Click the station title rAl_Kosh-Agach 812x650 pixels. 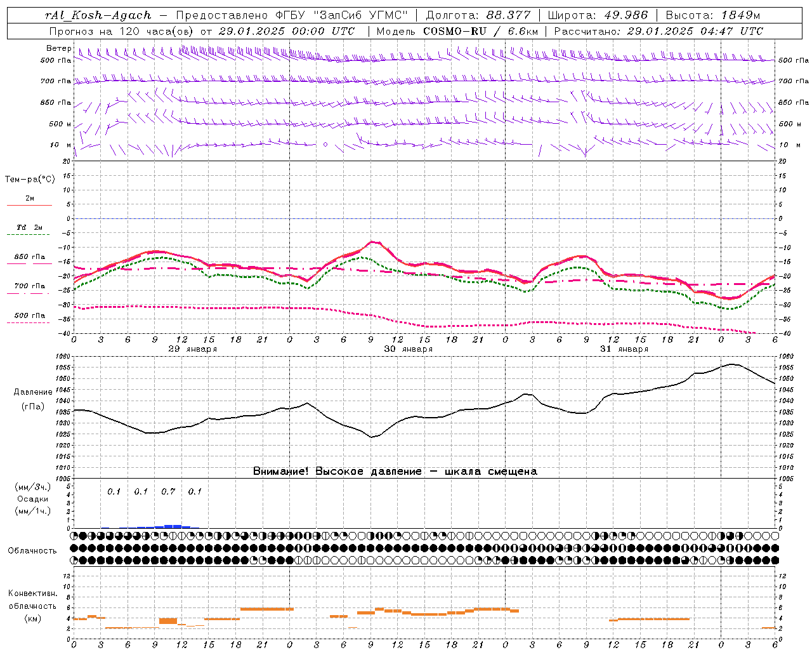point(98,15)
